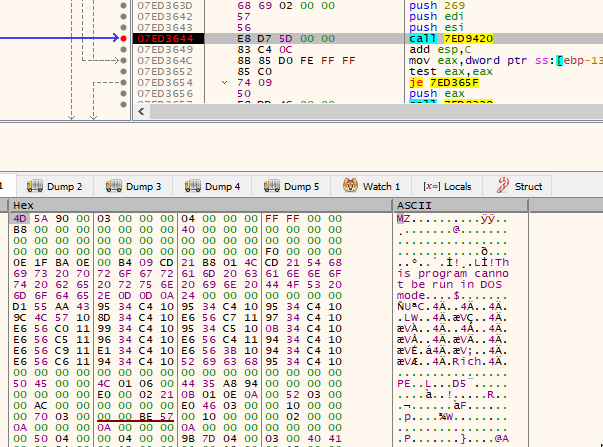
Task: Select ASCII text 't be run in DOS'
Action: pyautogui.click(x=450, y=285)
